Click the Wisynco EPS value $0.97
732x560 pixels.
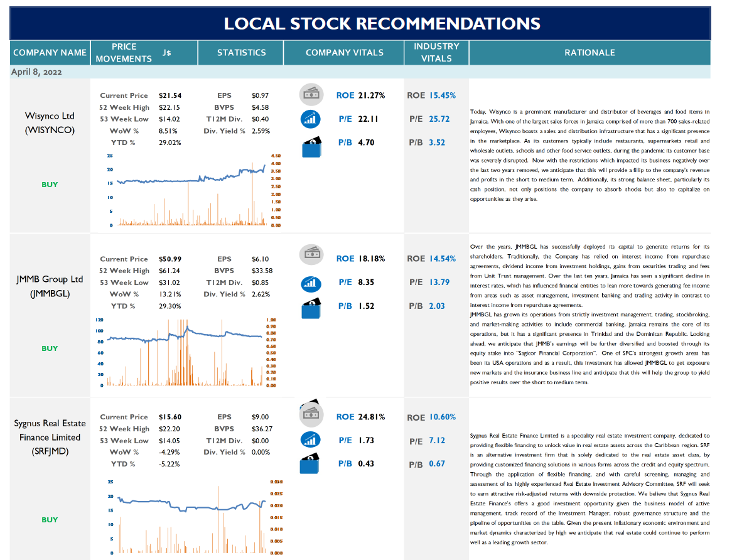click(260, 95)
